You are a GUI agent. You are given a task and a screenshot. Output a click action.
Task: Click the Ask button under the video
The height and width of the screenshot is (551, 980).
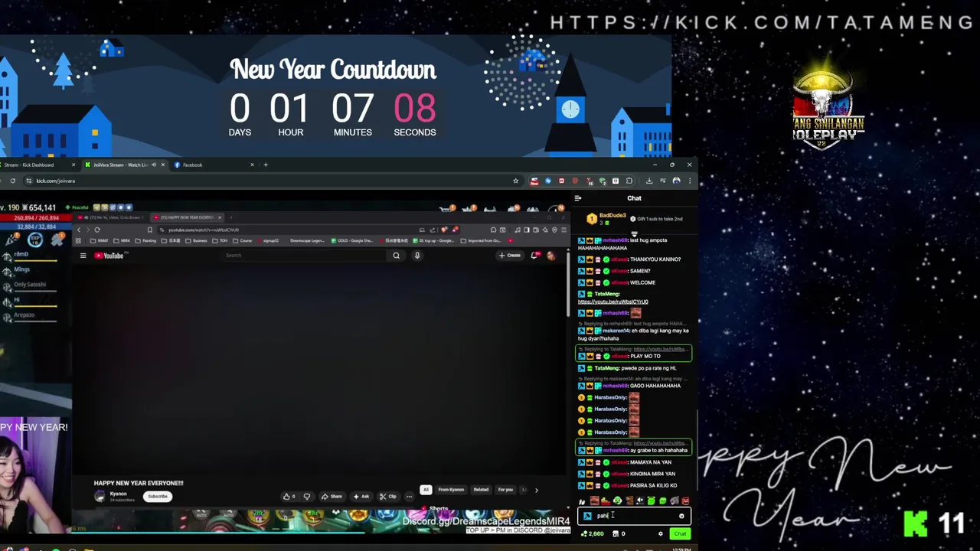361,497
